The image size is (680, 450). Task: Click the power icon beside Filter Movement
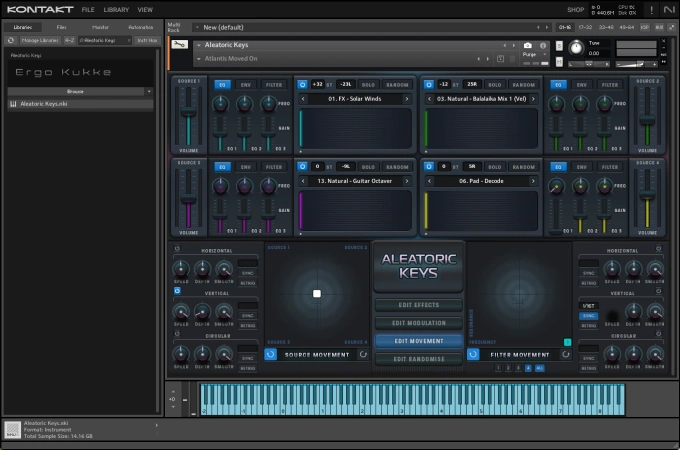click(x=473, y=354)
